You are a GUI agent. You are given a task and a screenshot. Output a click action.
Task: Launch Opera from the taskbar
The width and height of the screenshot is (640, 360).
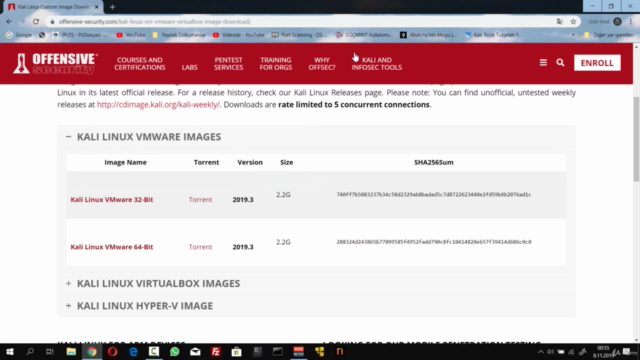coord(113,351)
